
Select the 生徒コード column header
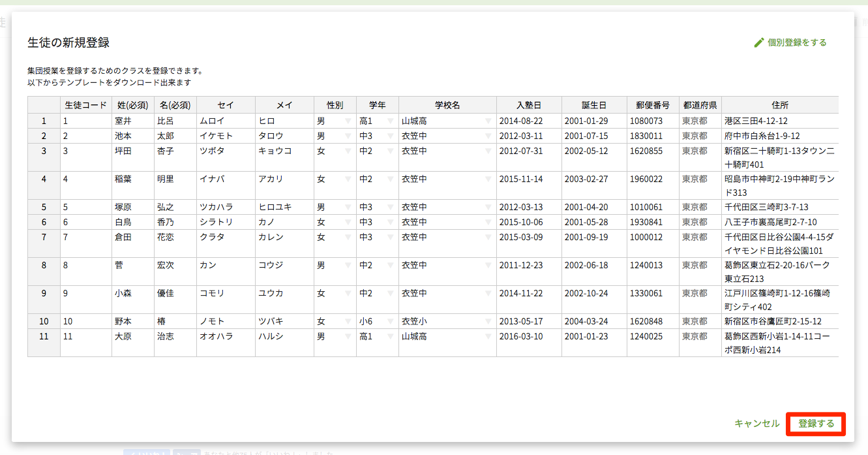(x=85, y=105)
